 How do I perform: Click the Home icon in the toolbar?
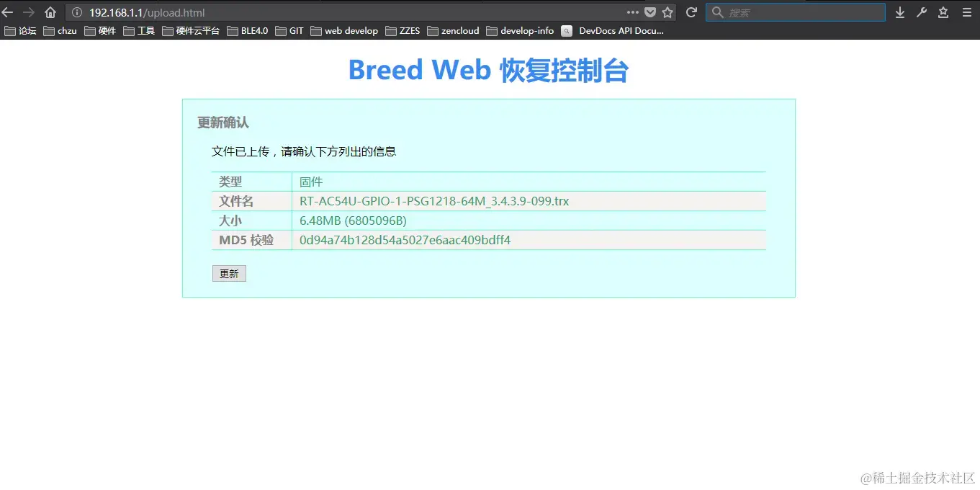48,12
